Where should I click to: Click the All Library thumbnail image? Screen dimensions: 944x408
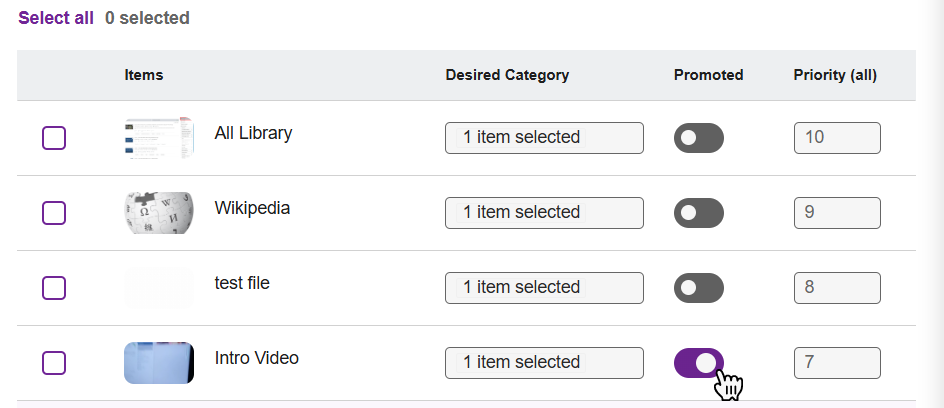158,138
